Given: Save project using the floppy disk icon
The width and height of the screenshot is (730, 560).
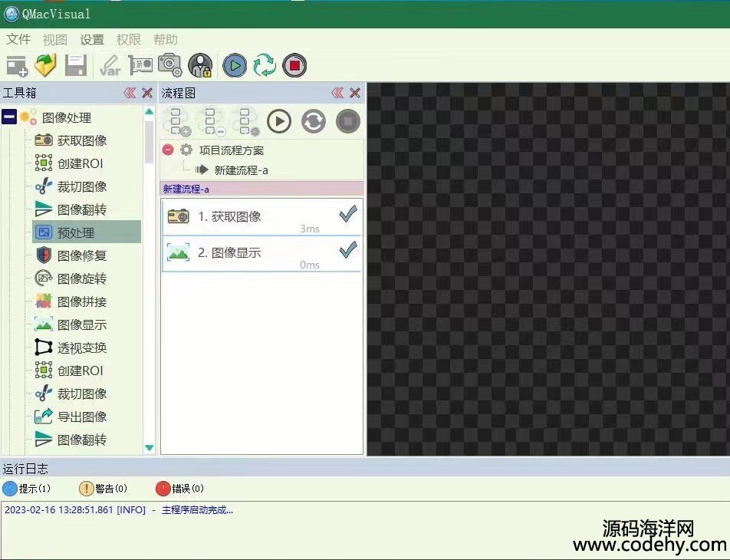Looking at the screenshot, I should point(76,65).
